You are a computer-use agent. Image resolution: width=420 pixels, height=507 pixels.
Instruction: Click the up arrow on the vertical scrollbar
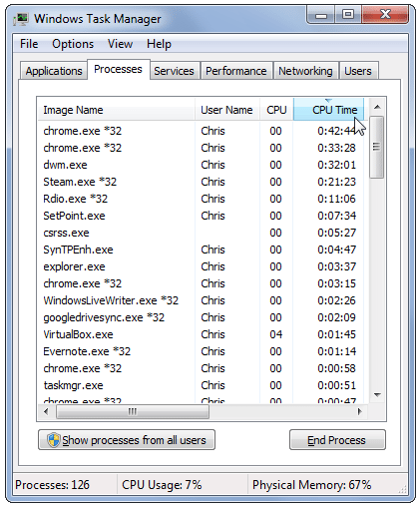click(377, 107)
